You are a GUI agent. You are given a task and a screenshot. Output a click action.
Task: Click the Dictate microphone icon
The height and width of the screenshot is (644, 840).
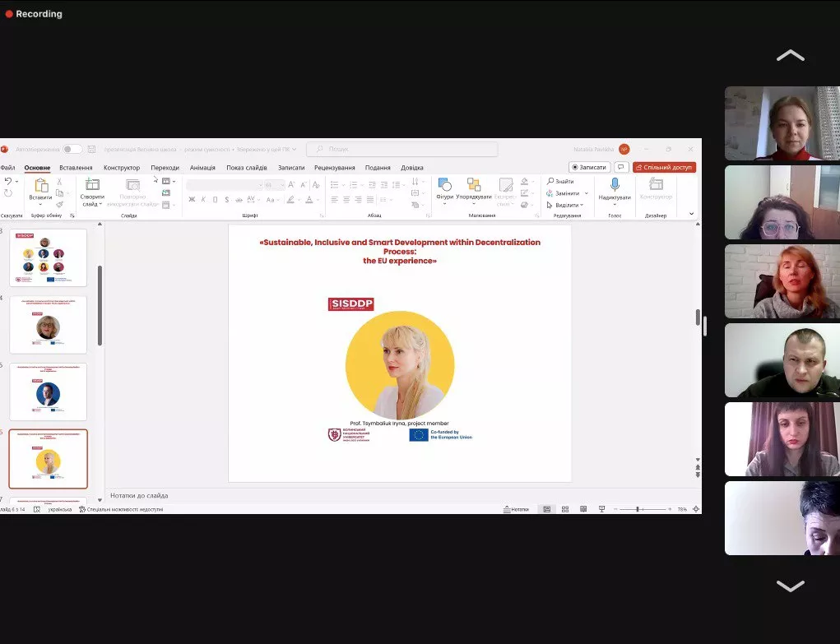tap(615, 184)
